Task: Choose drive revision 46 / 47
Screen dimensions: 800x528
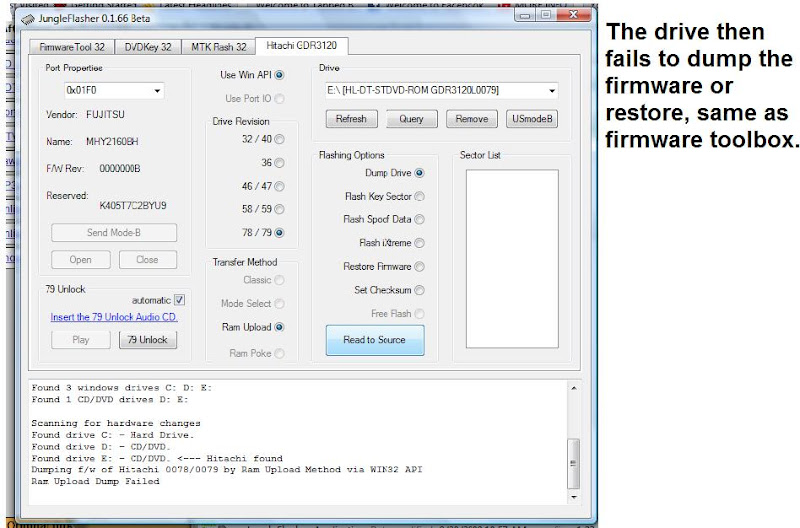Action: click(x=279, y=186)
